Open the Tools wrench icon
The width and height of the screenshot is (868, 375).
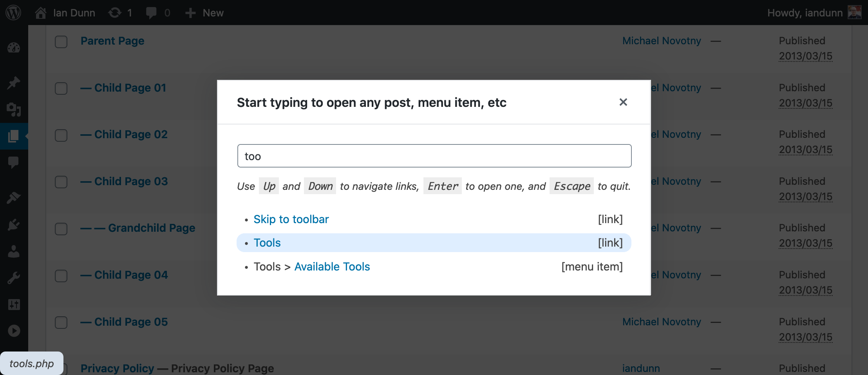point(14,278)
